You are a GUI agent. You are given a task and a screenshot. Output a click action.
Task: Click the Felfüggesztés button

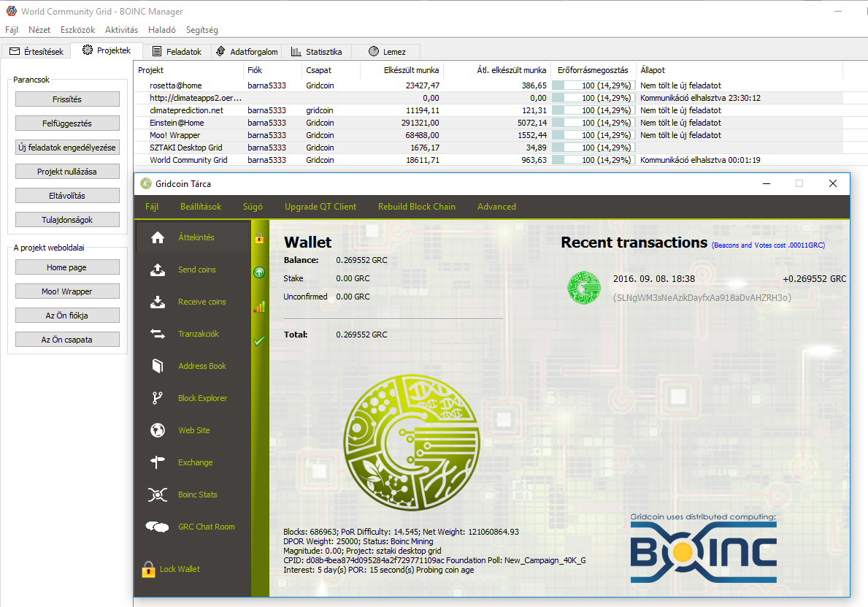(x=68, y=123)
